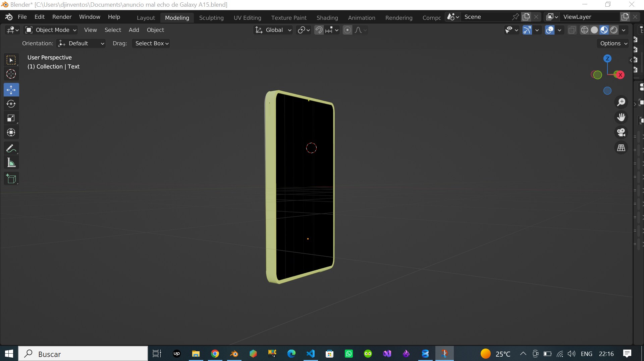Open the Orientation Default dropdown
Viewport: 644px width, 361px height.
click(81, 43)
